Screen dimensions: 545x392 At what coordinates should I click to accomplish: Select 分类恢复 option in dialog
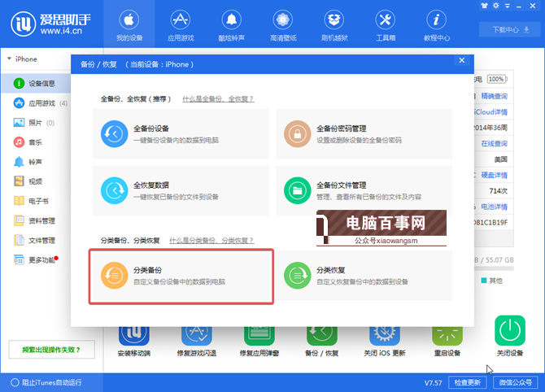pyautogui.click(x=364, y=275)
